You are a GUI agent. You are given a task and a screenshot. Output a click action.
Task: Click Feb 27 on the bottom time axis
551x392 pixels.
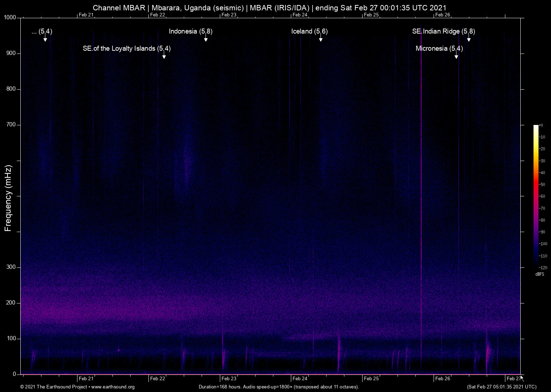click(514, 379)
